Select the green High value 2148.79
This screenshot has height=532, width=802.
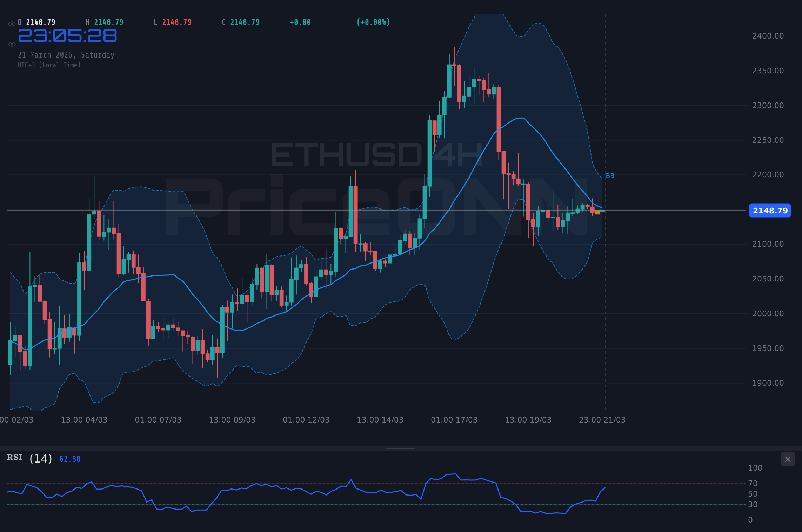click(x=108, y=22)
